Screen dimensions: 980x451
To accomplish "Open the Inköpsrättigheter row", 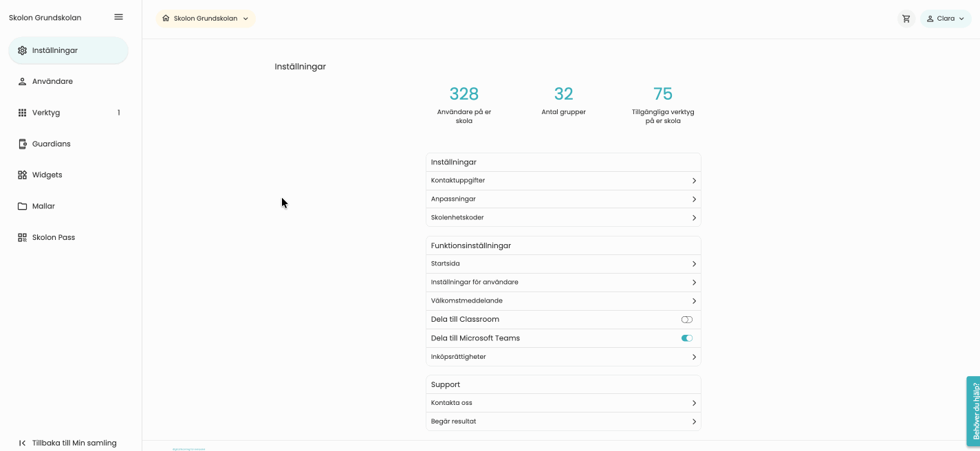I will [x=563, y=357].
